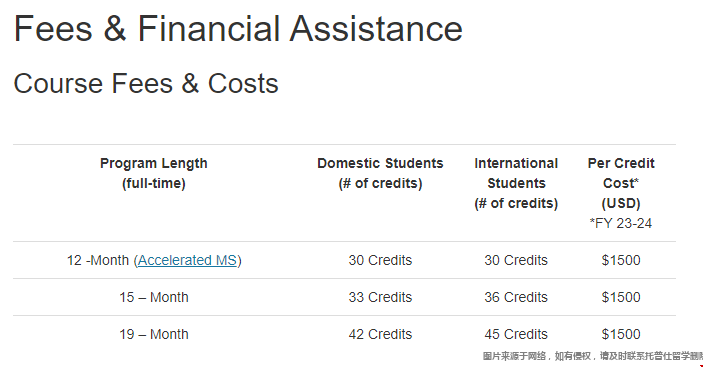
Task: Click the 36 Credits international cell
Action: [516, 297]
